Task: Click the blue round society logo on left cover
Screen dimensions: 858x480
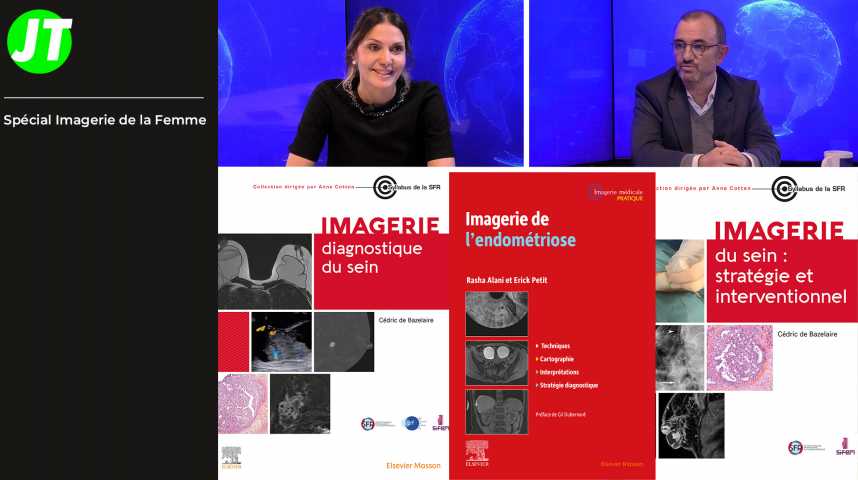Action: (x=413, y=423)
